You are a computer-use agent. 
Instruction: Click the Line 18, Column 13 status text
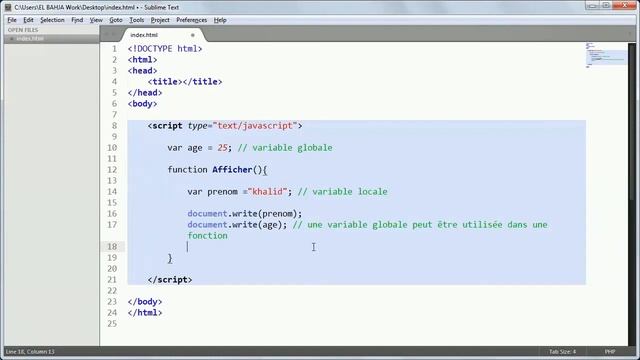click(30, 351)
